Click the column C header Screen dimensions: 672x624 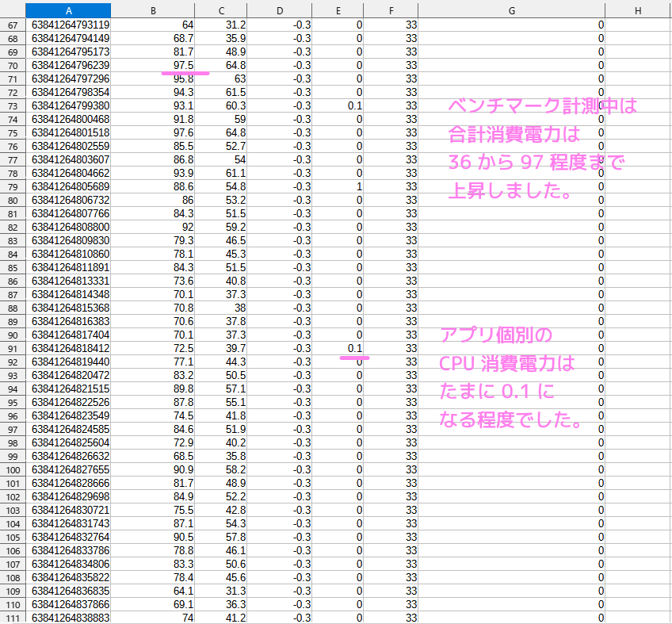click(222, 10)
